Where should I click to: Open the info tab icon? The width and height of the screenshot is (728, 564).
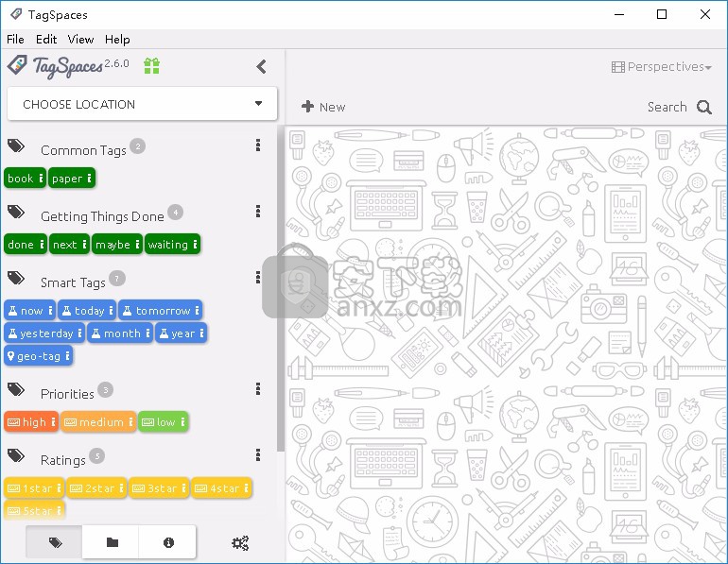(x=168, y=542)
